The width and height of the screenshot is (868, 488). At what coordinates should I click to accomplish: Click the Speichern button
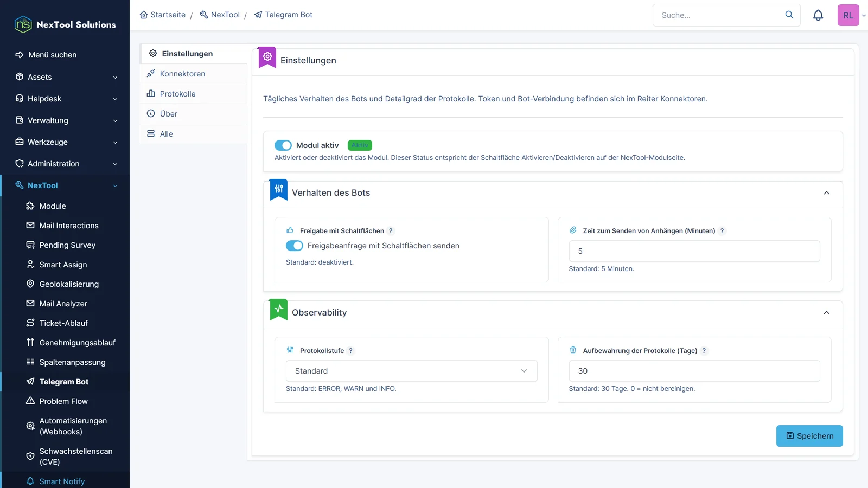pyautogui.click(x=809, y=436)
